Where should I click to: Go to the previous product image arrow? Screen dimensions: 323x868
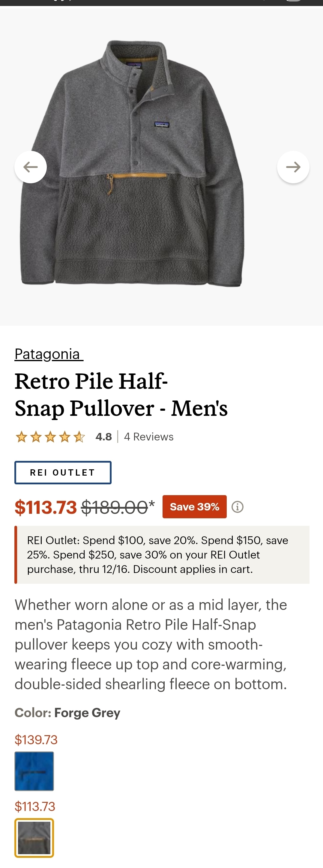click(31, 167)
